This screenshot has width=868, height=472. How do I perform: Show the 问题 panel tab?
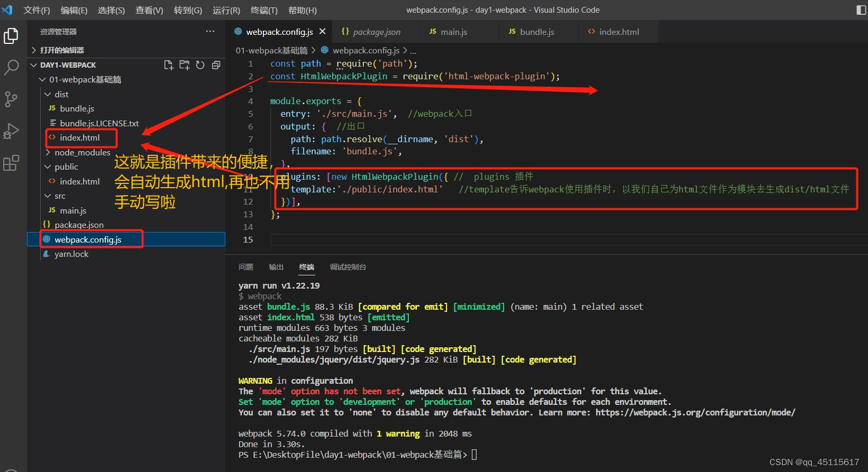(x=246, y=267)
